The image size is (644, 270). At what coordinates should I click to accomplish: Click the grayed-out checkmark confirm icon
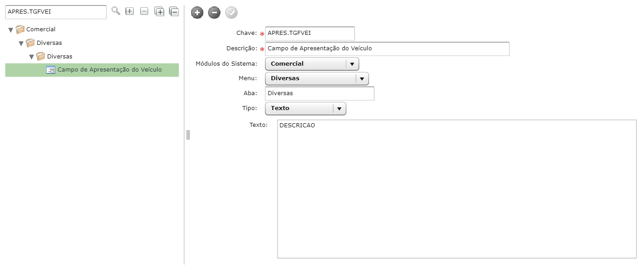pos(231,13)
